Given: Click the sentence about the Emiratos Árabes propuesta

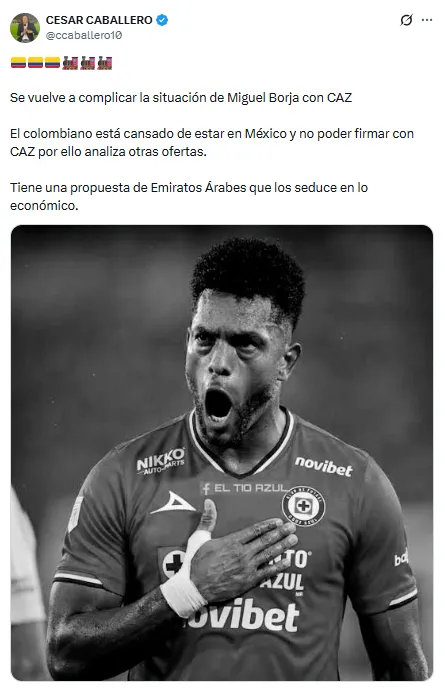Looking at the screenshot, I should pyautogui.click(x=189, y=197).
